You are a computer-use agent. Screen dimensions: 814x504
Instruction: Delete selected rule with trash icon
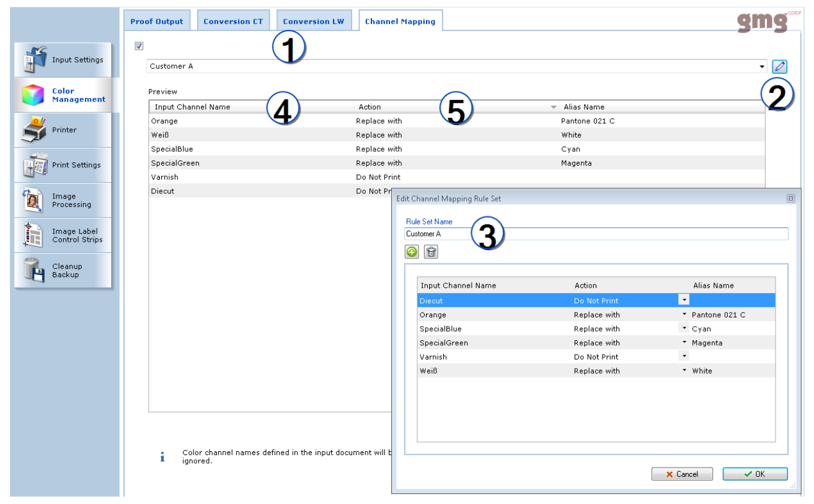pos(431,252)
